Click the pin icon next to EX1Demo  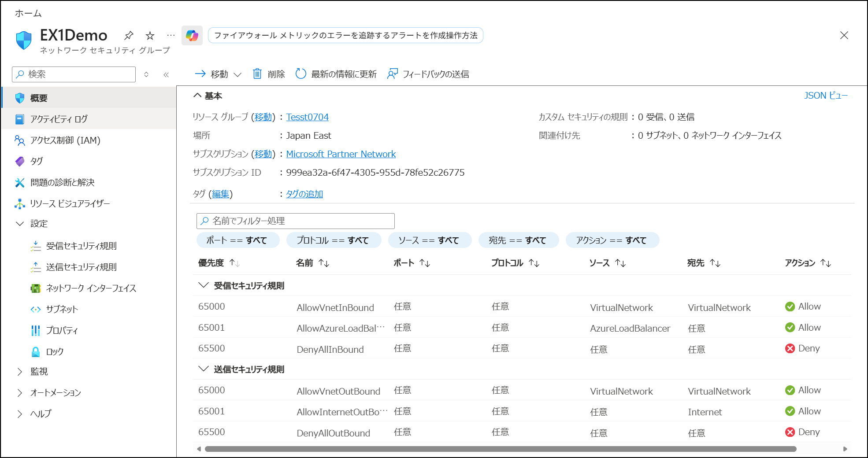click(129, 35)
